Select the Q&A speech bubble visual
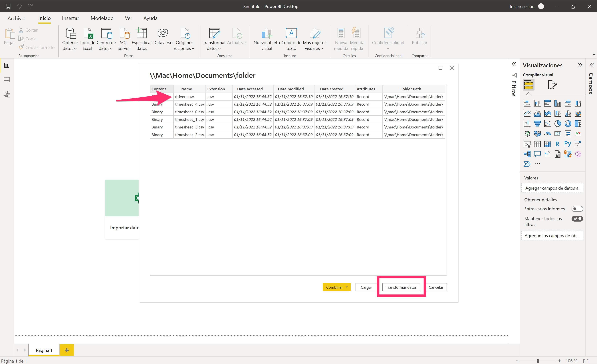 [x=537, y=154]
